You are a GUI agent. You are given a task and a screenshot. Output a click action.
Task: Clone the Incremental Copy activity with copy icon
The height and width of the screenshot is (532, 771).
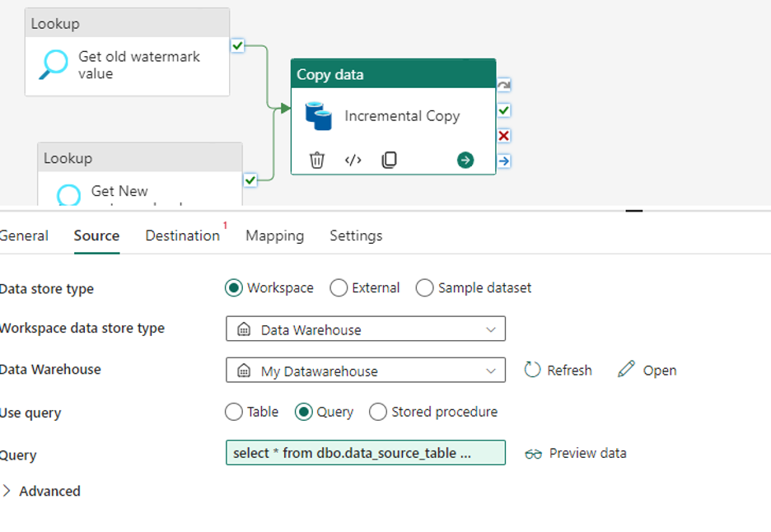(x=389, y=160)
